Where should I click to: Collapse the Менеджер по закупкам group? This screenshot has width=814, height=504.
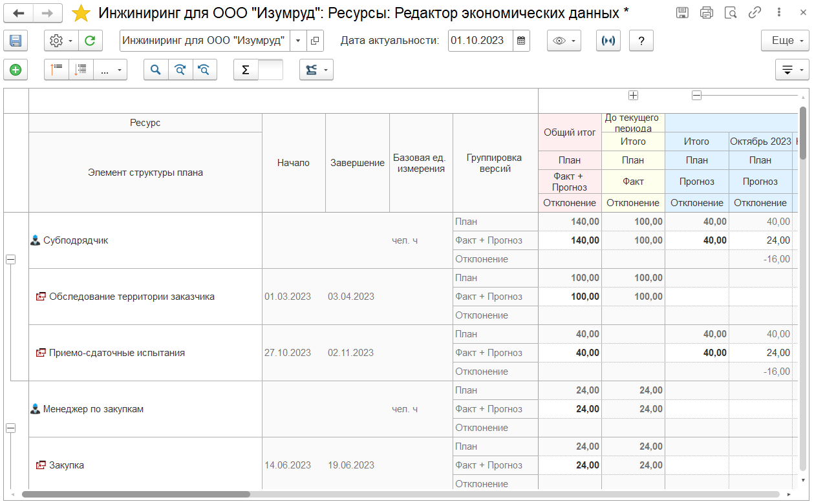point(10,428)
